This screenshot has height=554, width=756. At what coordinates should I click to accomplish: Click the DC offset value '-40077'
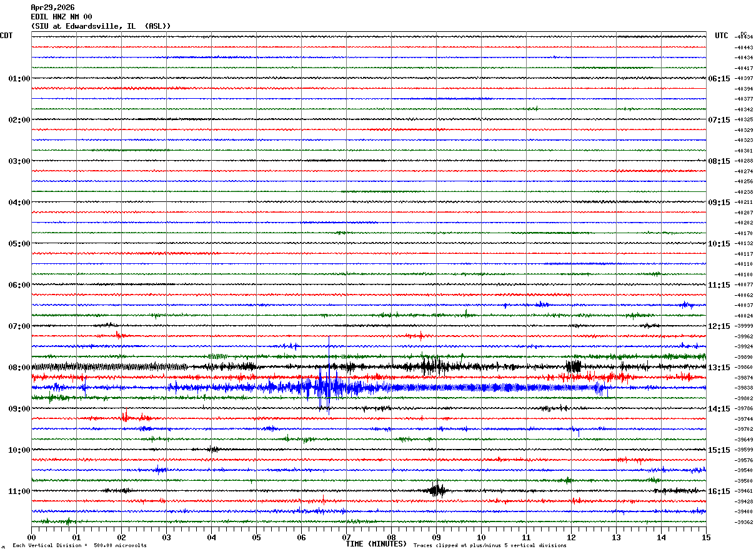(x=744, y=285)
